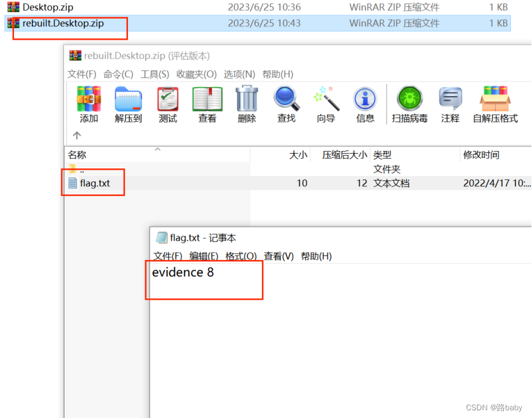The width and height of the screenshot is (532, 418).
Task: Click the 2023/6/25 10:43 date cell
Action: pos(264,23)
